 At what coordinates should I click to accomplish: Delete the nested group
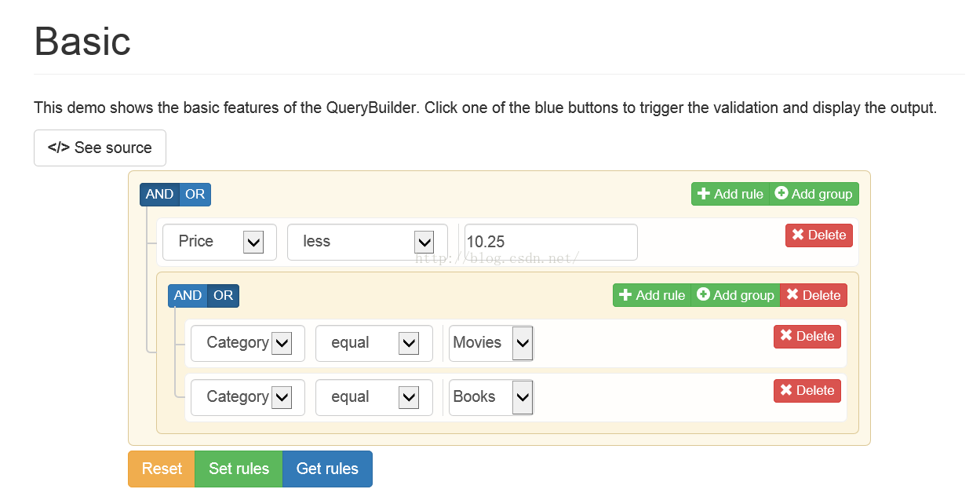click(814, 295)
